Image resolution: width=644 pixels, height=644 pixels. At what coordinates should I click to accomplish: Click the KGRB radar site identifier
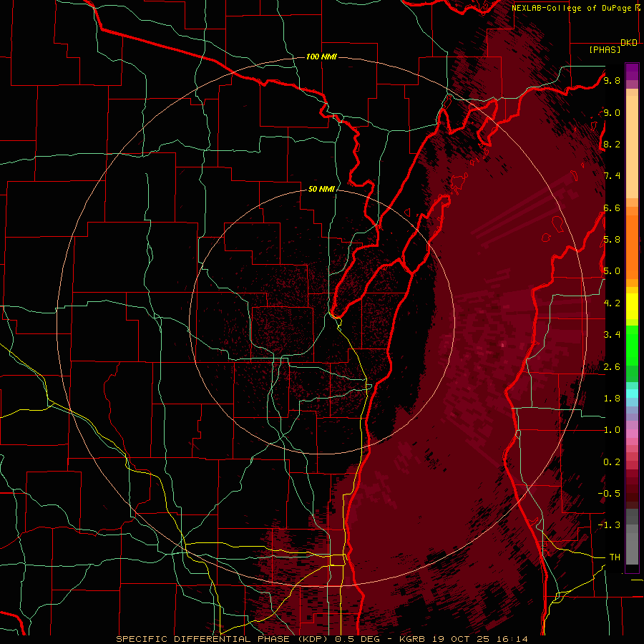pos(414,639)
